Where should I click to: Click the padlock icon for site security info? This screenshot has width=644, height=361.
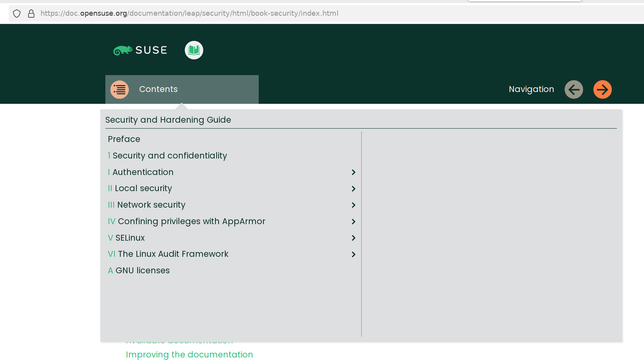31,13
